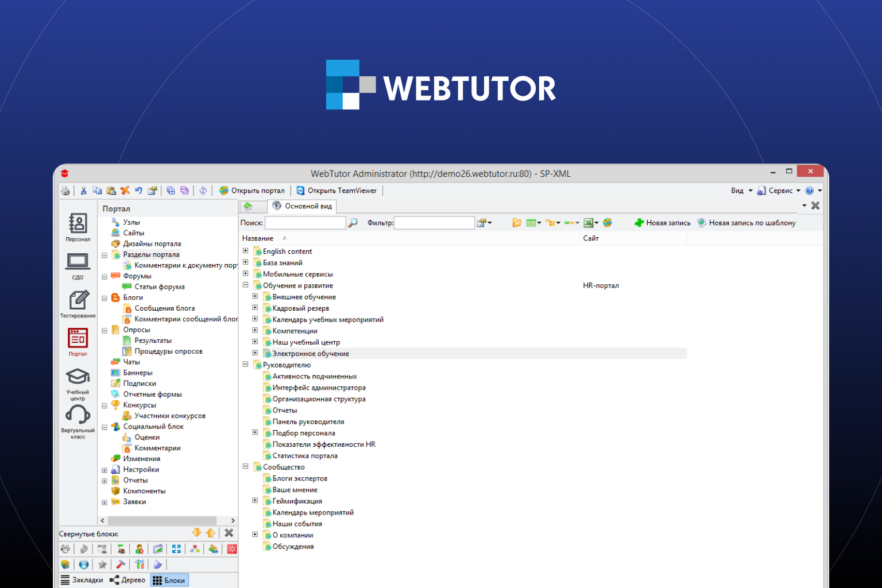
Task: Close the current view tab panel
Action: 815,206
